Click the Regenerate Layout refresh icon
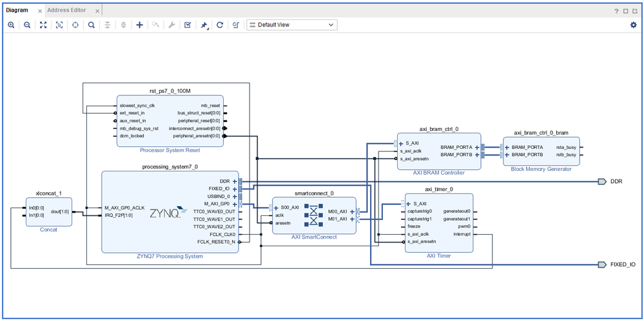644x323 pixels. click(x=220, y=24)
